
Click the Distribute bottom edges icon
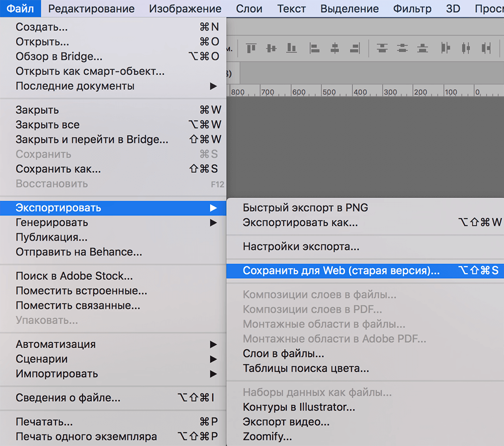(422, 48)
